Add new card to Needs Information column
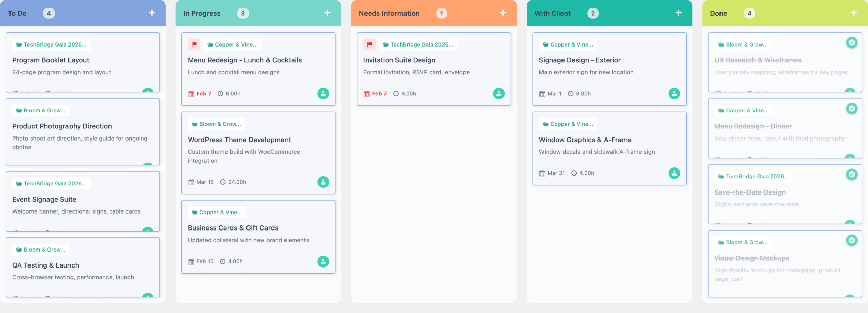 [x=503, y=13]
